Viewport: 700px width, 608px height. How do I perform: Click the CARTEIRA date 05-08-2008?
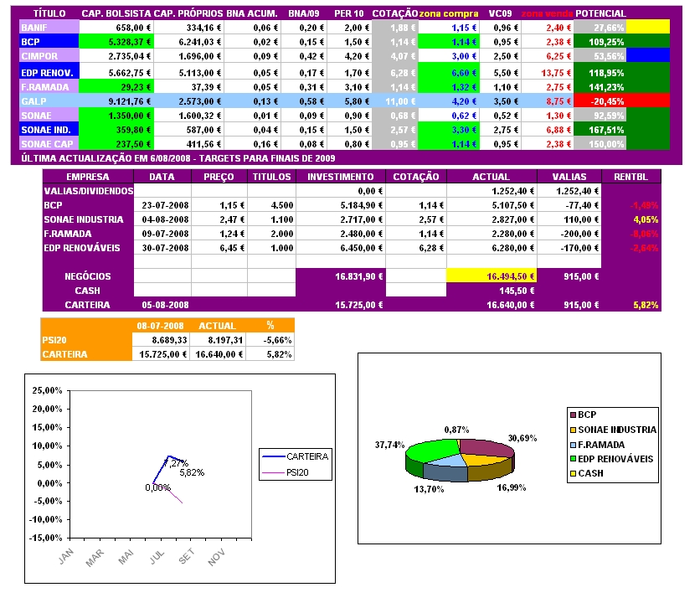165,305
